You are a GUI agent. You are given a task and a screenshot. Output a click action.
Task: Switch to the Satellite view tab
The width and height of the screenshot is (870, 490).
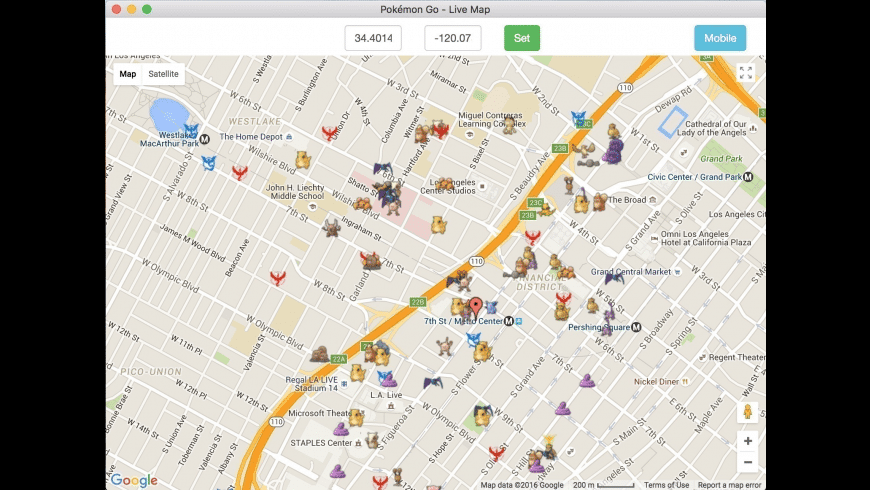[163, 74]
